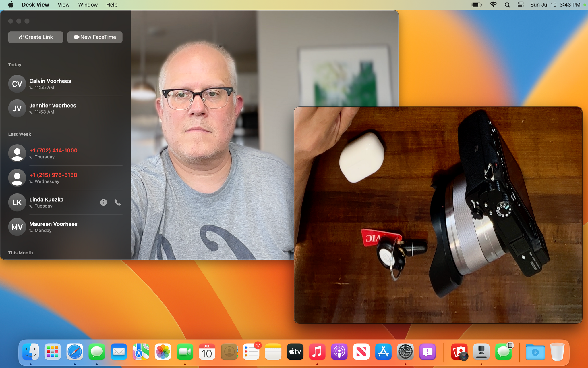Open the Maps app in dock

tap(141, 352)
